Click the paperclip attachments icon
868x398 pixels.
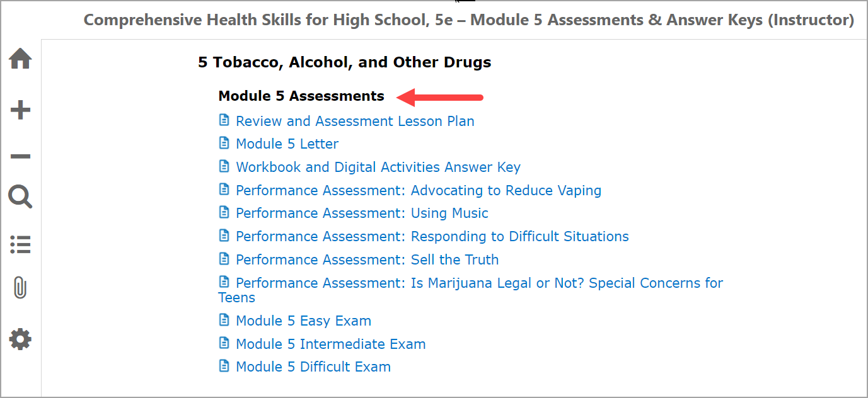point(20,288)
